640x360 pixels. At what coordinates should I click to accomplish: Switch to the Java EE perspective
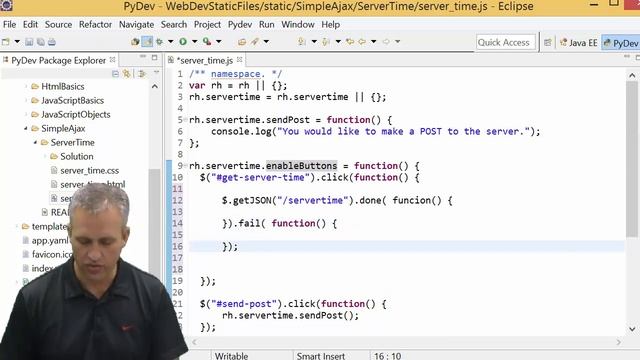coord(578,43)
